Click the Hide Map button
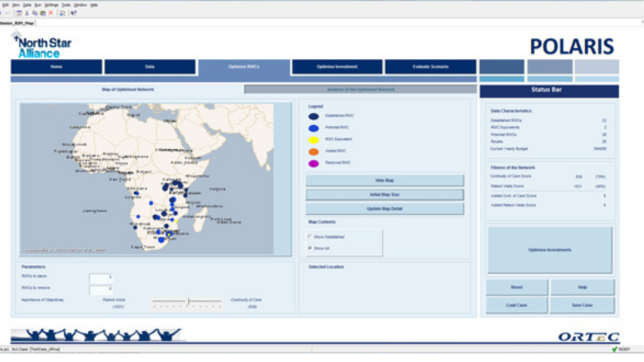This screenshot has width=644, height=362. (x=385, y=180)
